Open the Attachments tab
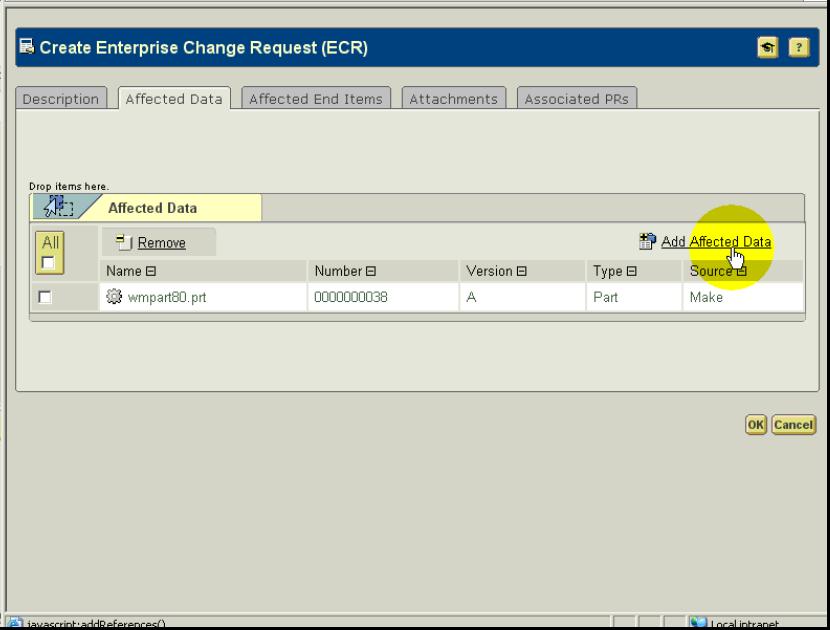The width and height of the screenshot is (830, 630). pos(456,99)
